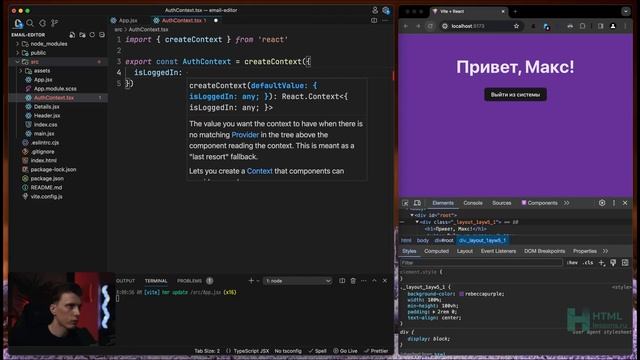Click the paint-brush rendering emulation icon in Styles
This screenshot has height=360, width=640.
[613, 263]
